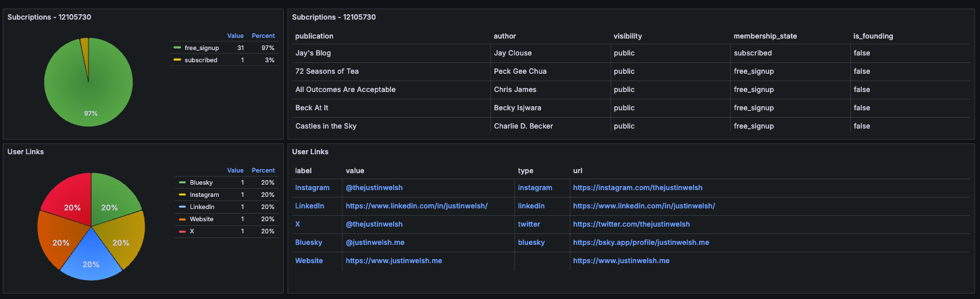Screen dimensions: 980x299
Task: Sort table by is_founding column
Action: click(x=873, y=36)
